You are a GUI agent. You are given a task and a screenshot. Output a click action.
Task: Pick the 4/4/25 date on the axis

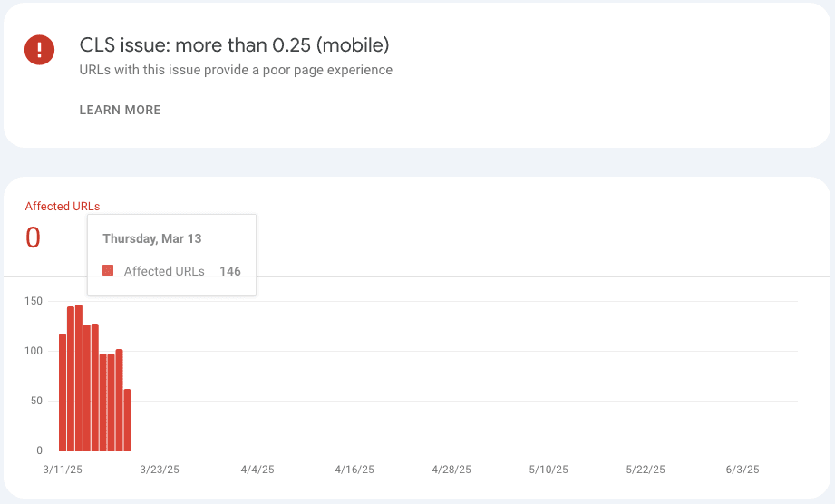coord(257,470)
